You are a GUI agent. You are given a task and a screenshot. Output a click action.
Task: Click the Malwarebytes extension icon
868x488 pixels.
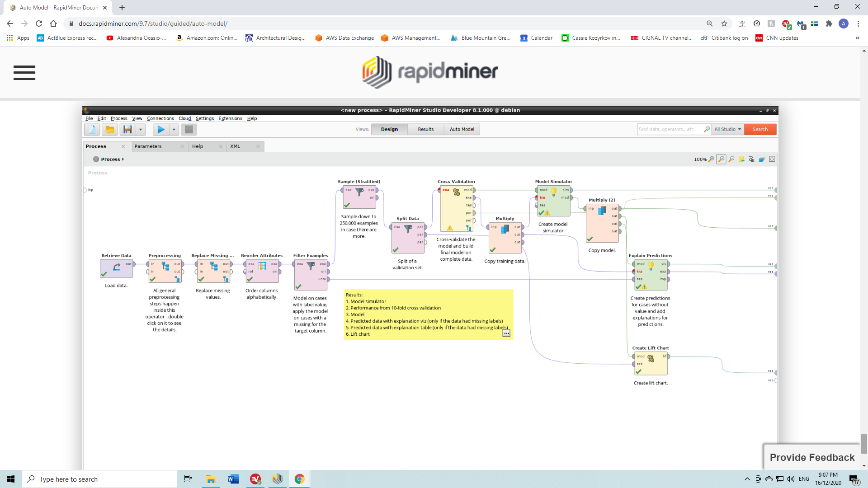point(801,23)
